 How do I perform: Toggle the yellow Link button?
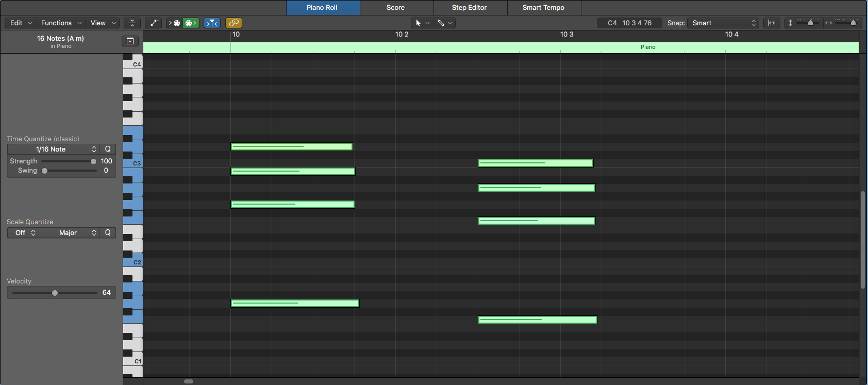[x=233, y=23]
